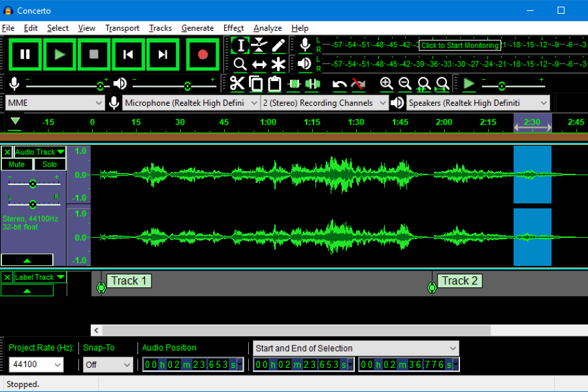Collapse the Audio Track
This screenshot has height=392, width=588.
pyautogui.click(x=27, y=259)
